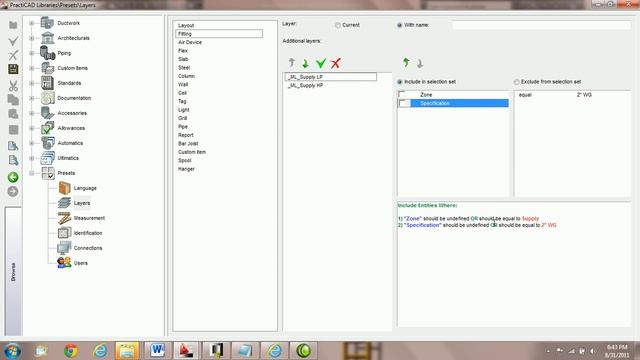
Task: Click the scissors cut icon
Action: [13, 86]
